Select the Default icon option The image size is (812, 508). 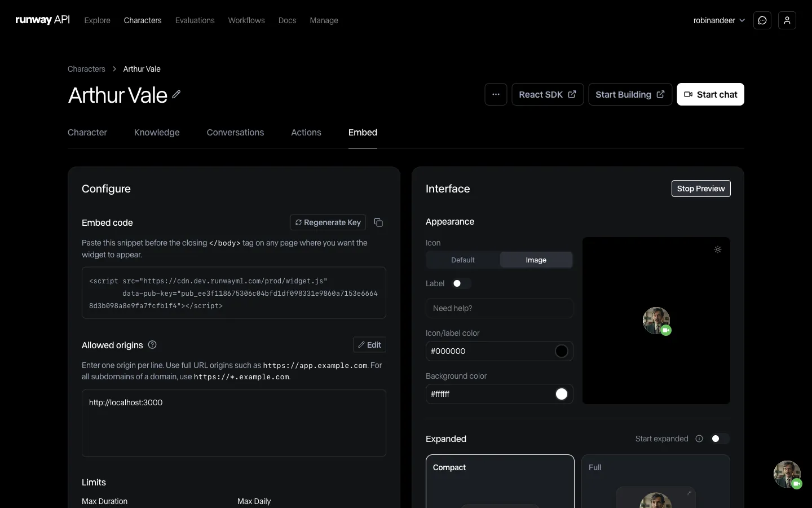[463, 260]
